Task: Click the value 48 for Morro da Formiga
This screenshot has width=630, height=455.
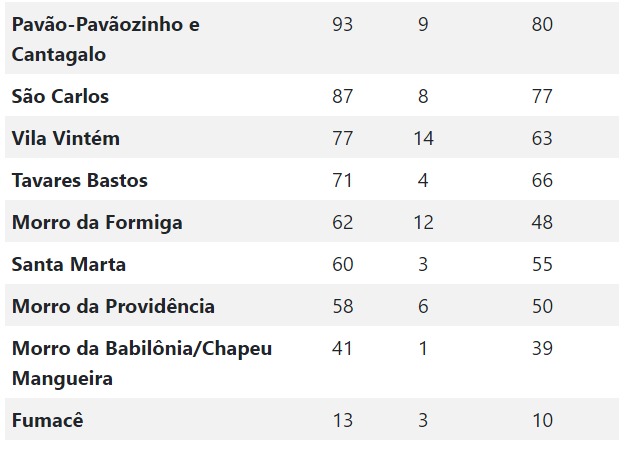Action: click(542, 223)
